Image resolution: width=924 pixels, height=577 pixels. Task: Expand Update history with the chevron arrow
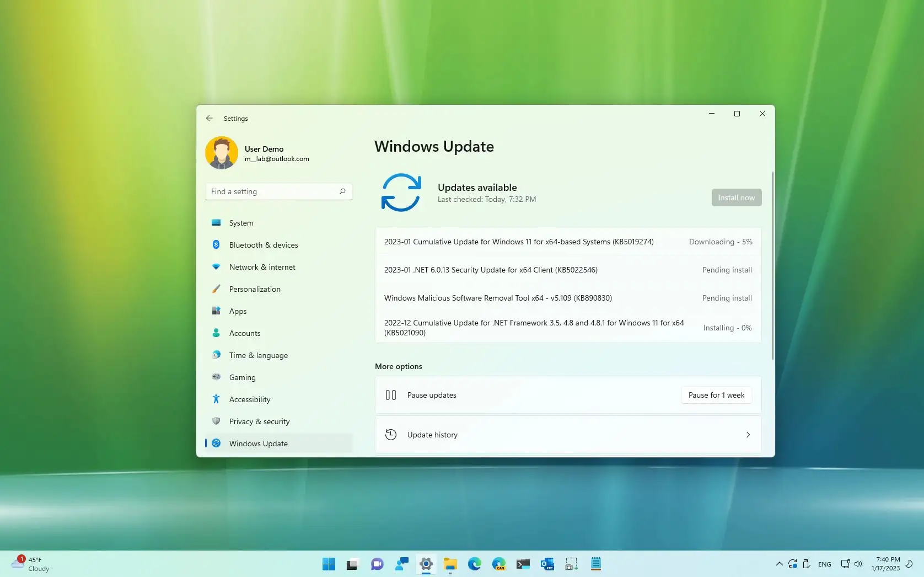[748, 435]
